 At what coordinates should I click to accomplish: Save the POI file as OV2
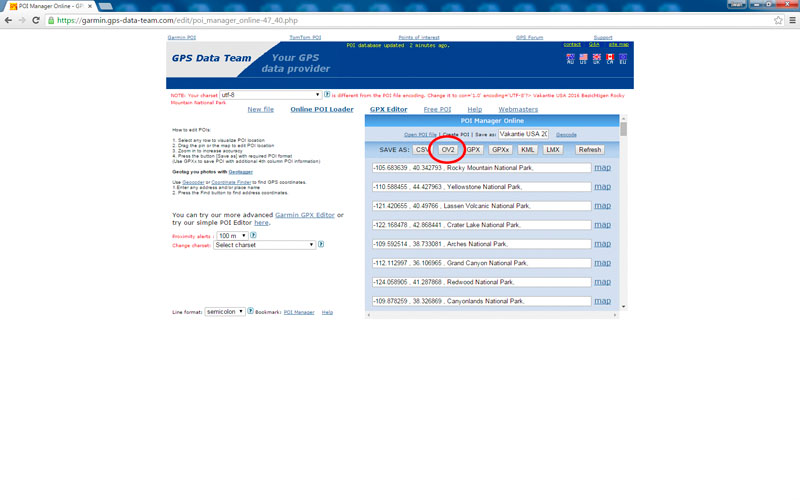[449, 149]
